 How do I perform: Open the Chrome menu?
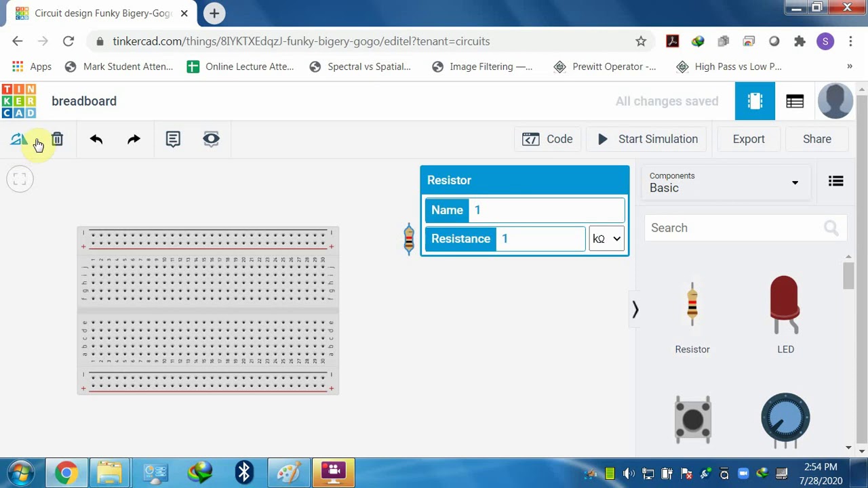click(850, 41)
